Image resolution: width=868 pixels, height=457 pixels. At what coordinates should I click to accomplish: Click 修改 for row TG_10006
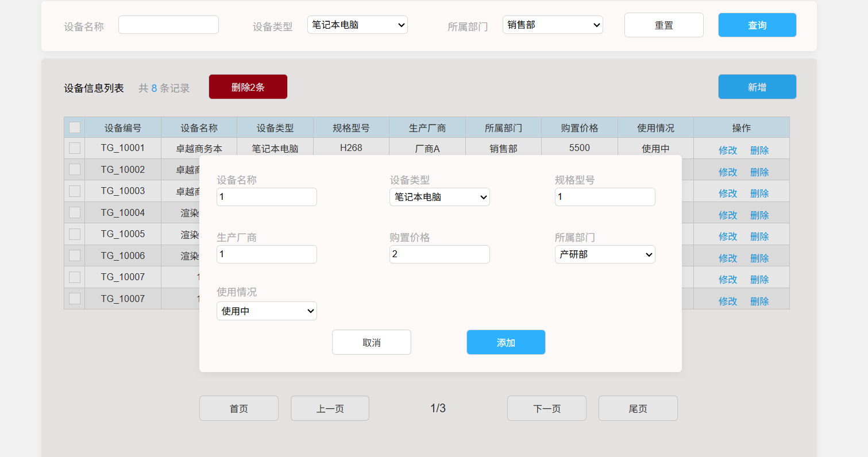728,258
